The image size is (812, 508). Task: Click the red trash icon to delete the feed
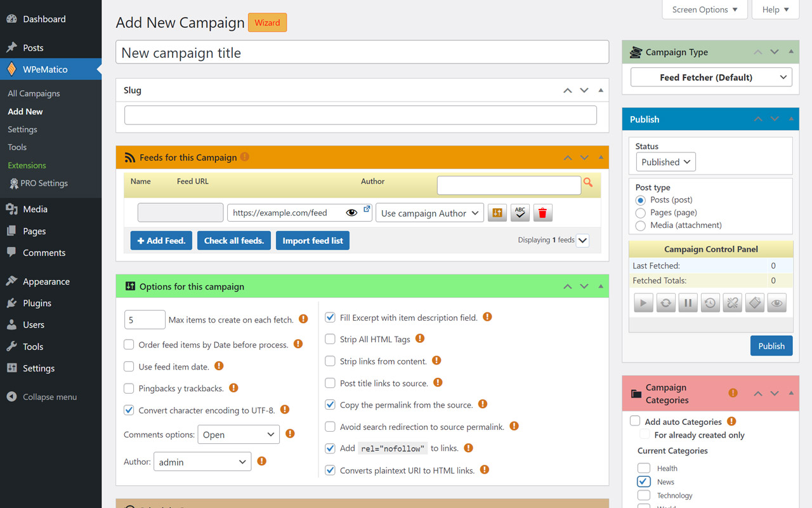(542, 213)
